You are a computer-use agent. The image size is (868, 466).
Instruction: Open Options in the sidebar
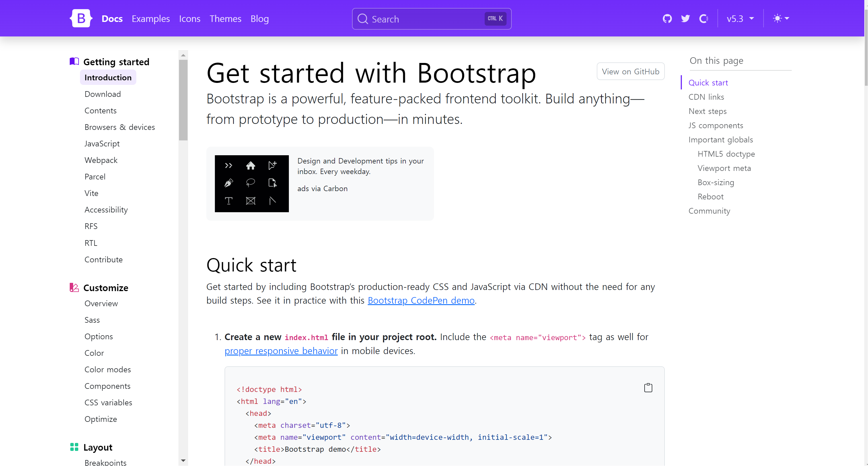pos(98,336)
